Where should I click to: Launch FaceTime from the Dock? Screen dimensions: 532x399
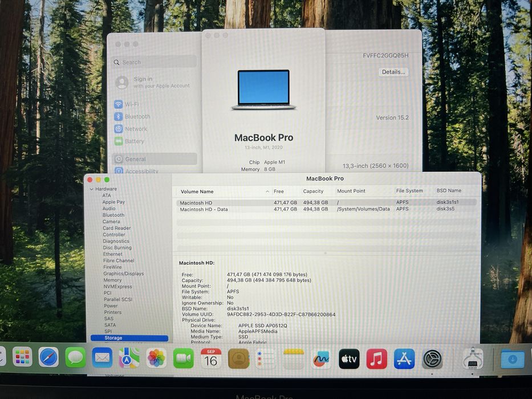[x=184, y=359]
